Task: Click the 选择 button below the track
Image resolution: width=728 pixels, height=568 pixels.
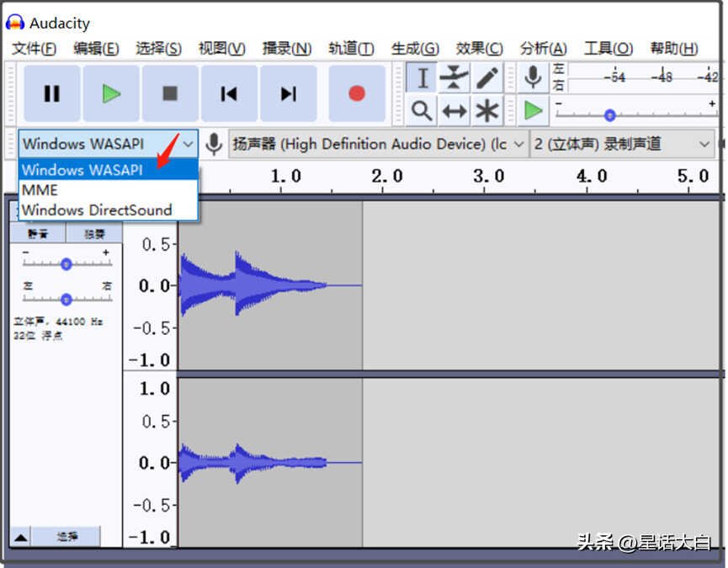Action: (66, 537)
